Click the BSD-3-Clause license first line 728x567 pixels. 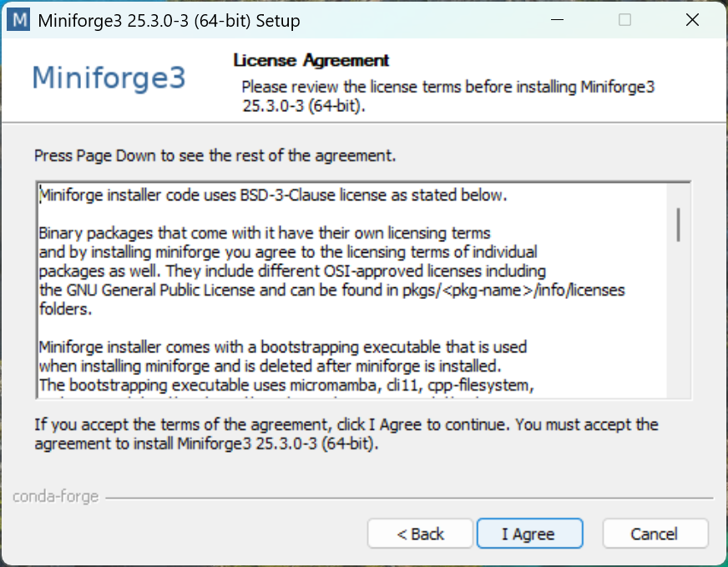click(x=273, y=195)
